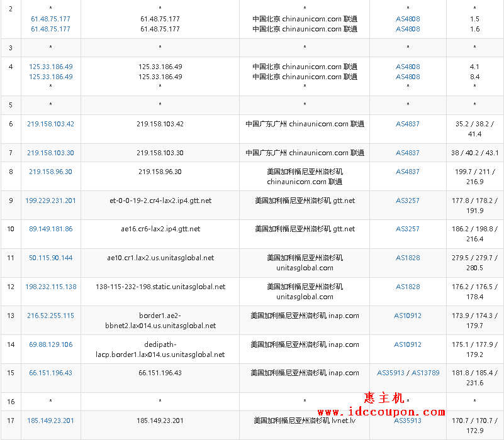Open AS4837 link in hop 6 row
Image resolution: width=504 pixels, height=440 pixels.
pos(407,124)
